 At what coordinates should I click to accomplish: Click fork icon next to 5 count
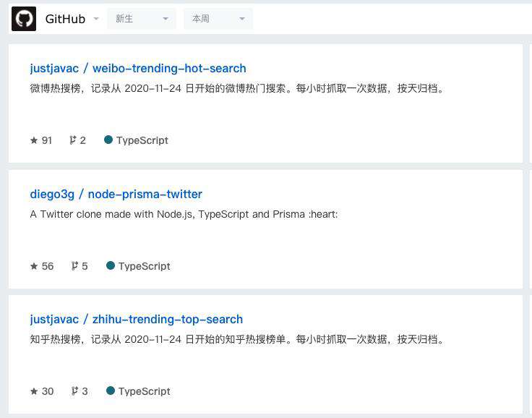click(x=74, y=266)
